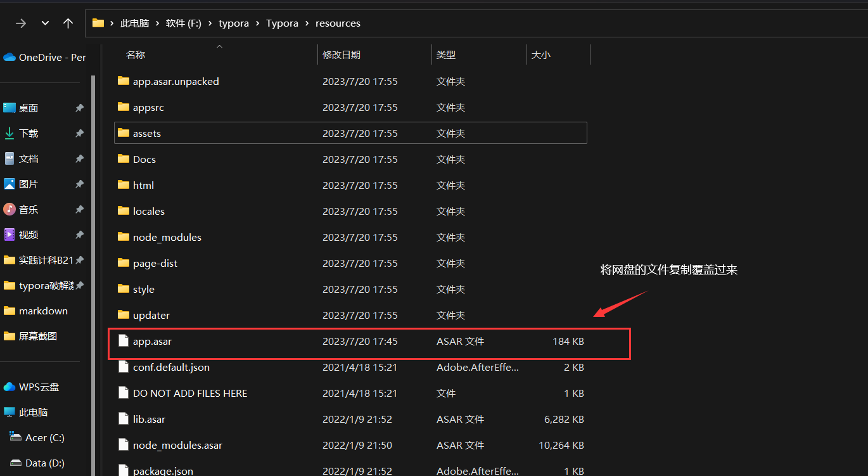
Task: Click the folder icon of appsrc
Action: [x=124, y=107]
